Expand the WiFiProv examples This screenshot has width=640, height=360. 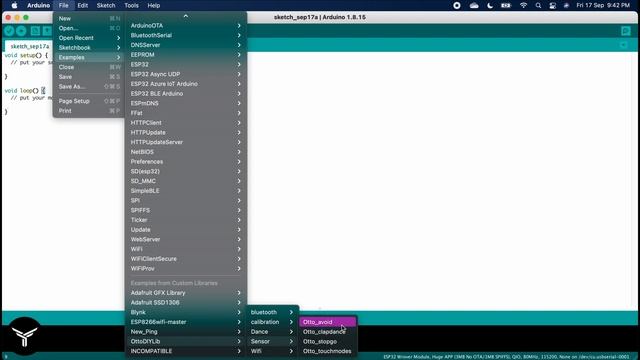click(x=186, y=269)
